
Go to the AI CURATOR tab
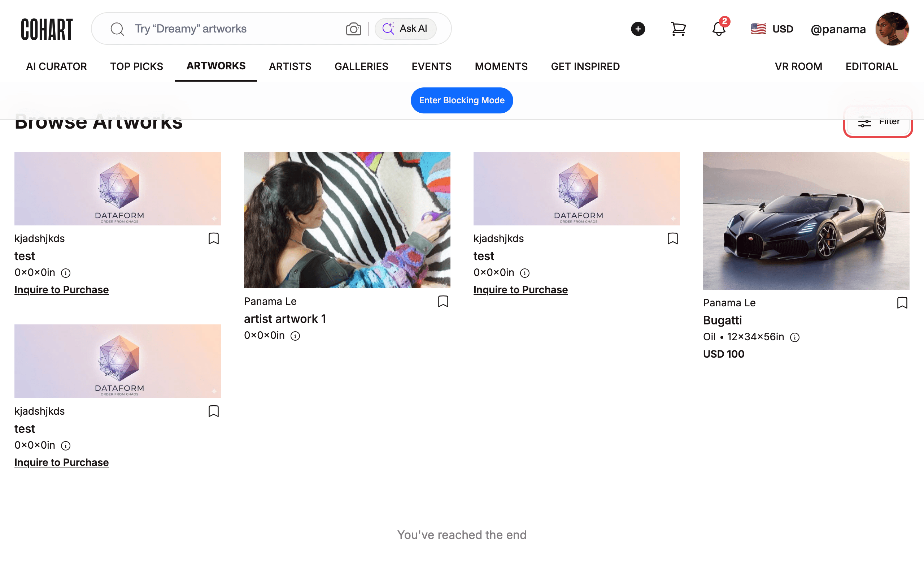(x=57, y=66)
